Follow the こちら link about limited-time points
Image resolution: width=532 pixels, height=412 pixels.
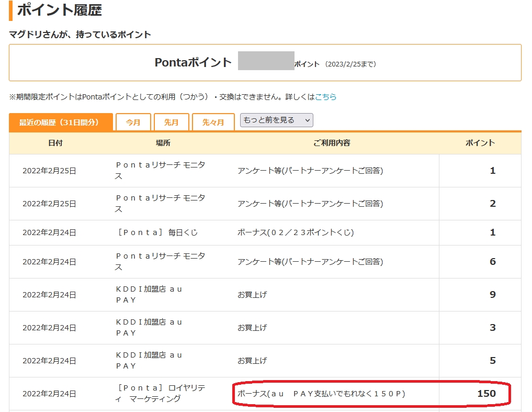click(326, 97)
